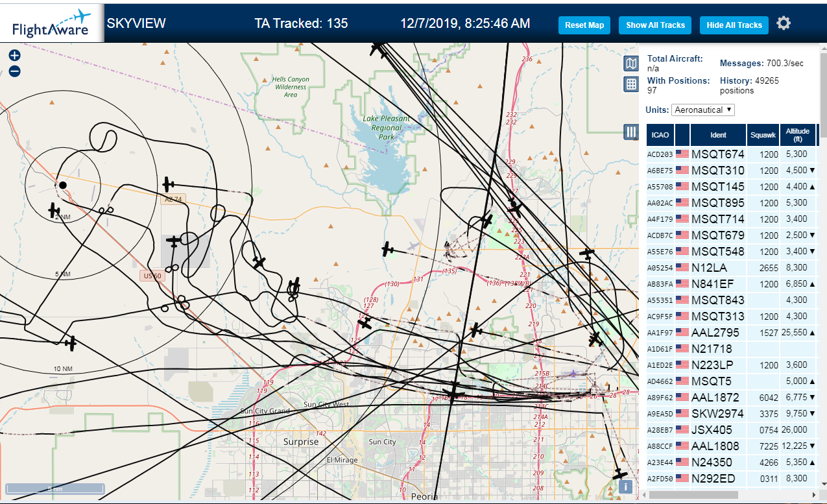Open the settings gear icon
This screenshot has width=827, height=504.
[x=784, y=24]
